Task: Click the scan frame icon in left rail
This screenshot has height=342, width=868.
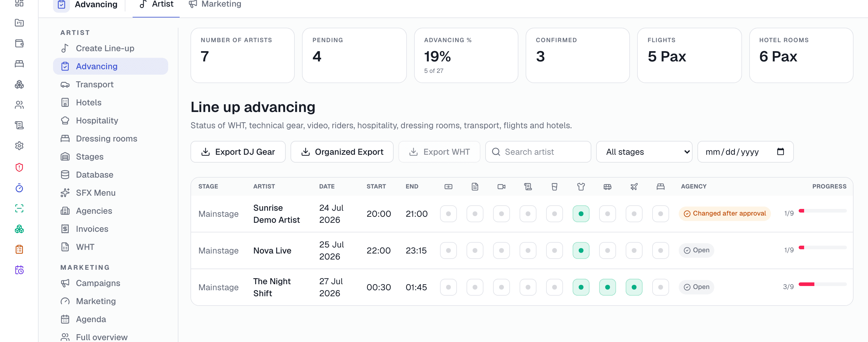Action: (x=19, y=208)
